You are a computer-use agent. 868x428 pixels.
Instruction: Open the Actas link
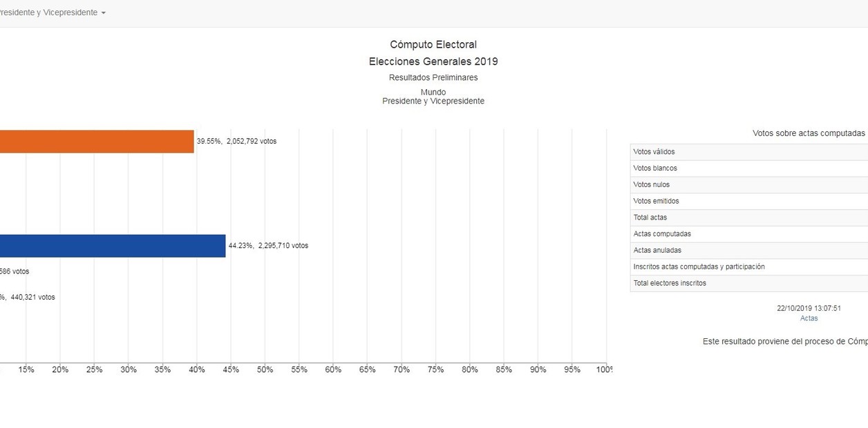[809, 318]
